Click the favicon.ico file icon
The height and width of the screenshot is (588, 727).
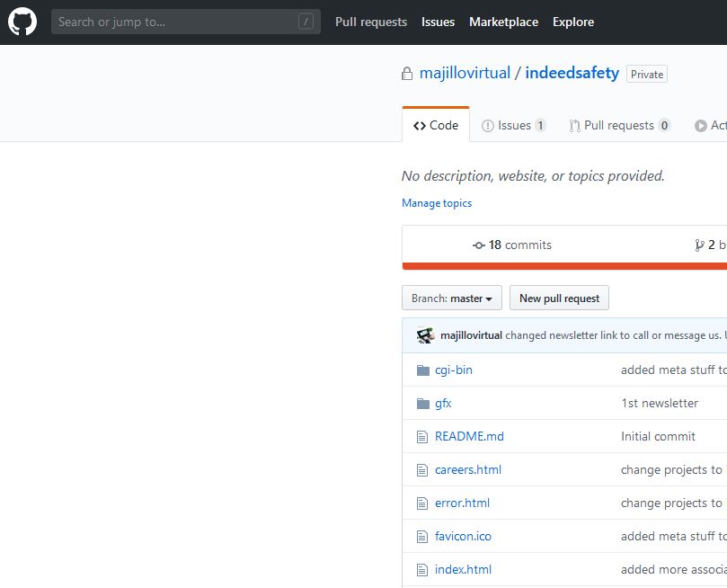point(422,537)
